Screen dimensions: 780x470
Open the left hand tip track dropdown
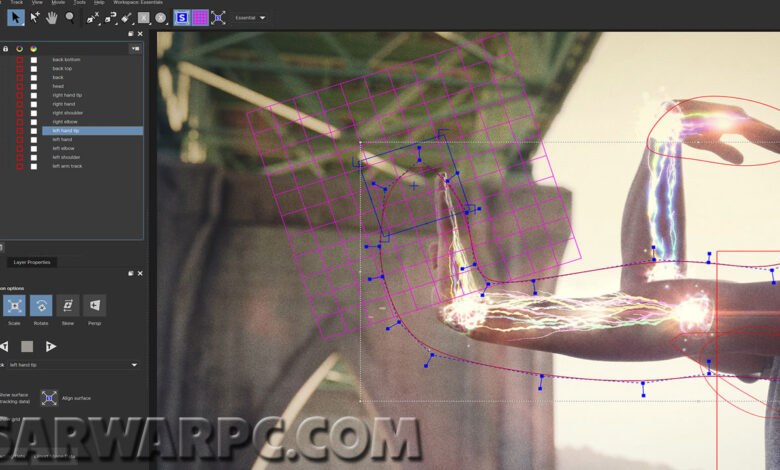pos(73,365)
